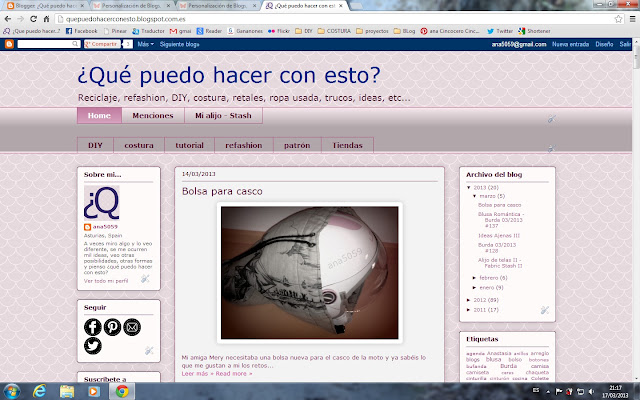Edit the Seguir widget via wrench icon
The height and width of the screenshot is (400, 640).
pyautogui.click(x=149, y=350)
